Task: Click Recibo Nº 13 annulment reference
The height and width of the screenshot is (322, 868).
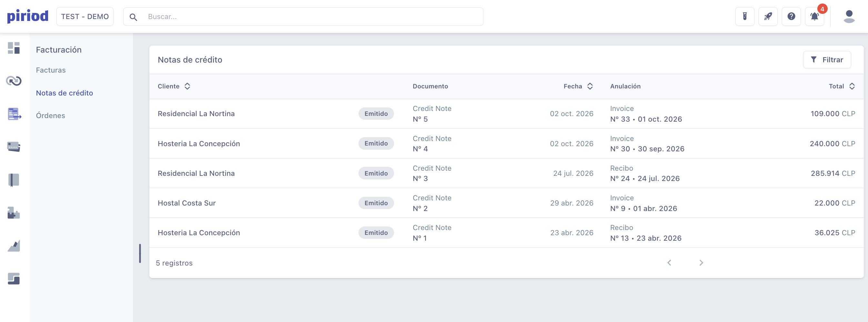Action: [x=646, y=233]
